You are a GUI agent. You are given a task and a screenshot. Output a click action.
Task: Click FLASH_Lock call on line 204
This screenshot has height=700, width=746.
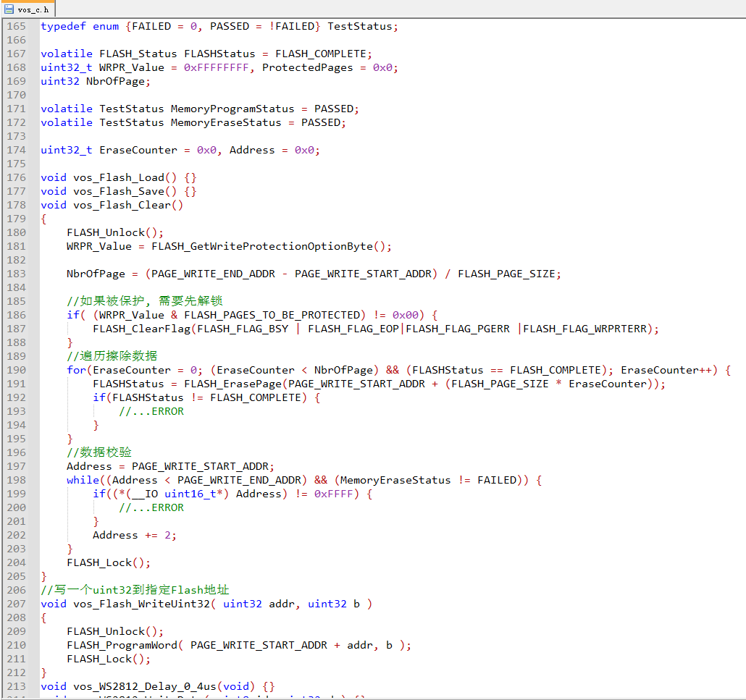99,563
